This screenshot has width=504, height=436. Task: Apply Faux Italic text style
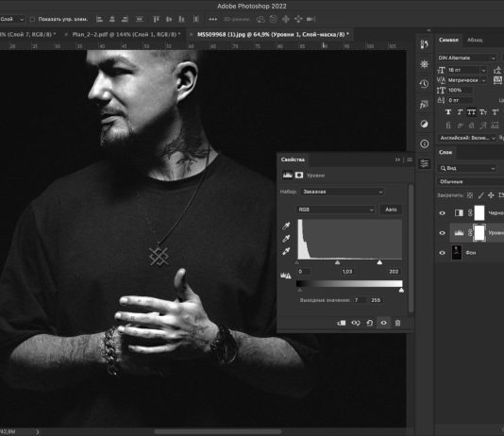460,112
